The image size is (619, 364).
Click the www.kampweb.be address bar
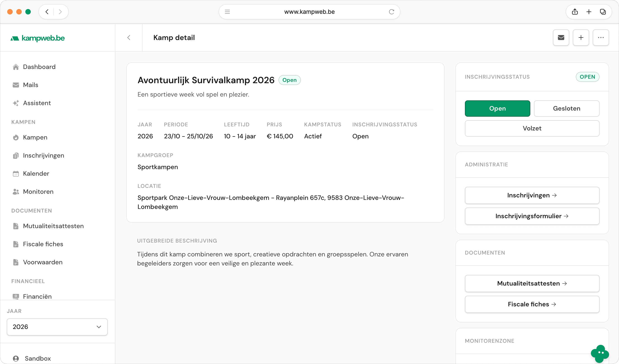coord(309,12)
